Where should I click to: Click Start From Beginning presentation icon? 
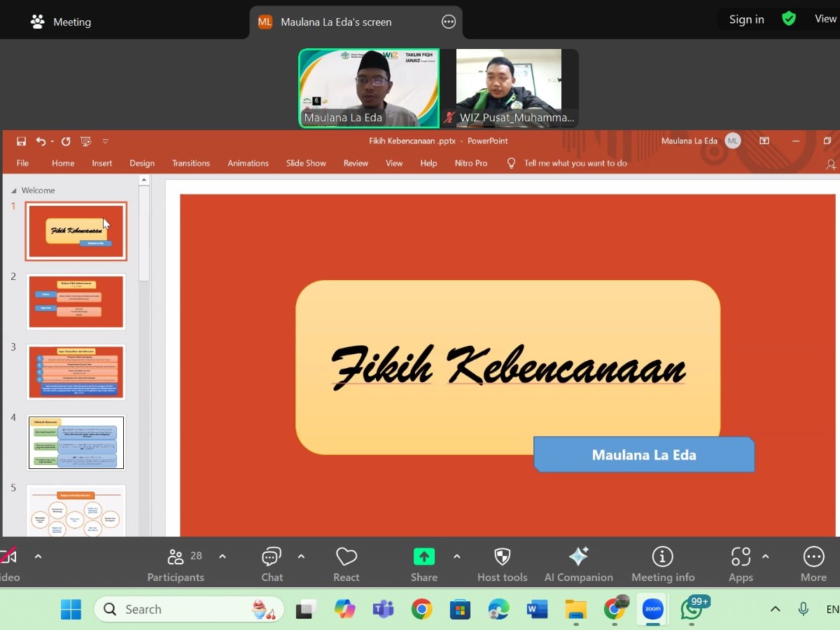[x=85, y=141]
